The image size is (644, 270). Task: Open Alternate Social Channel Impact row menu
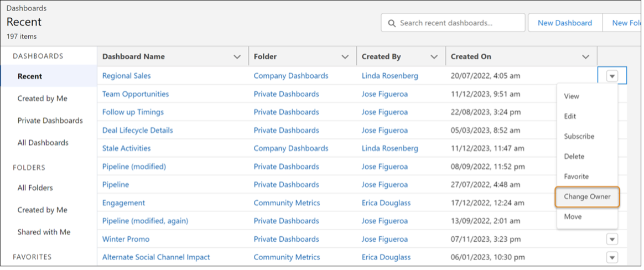[612, 257]
